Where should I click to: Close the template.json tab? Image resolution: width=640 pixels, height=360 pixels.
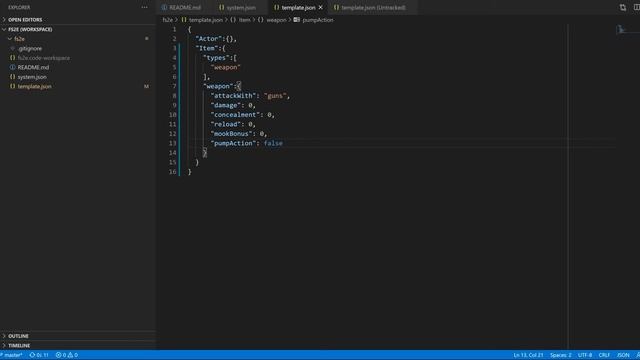[x=320, y=7]
